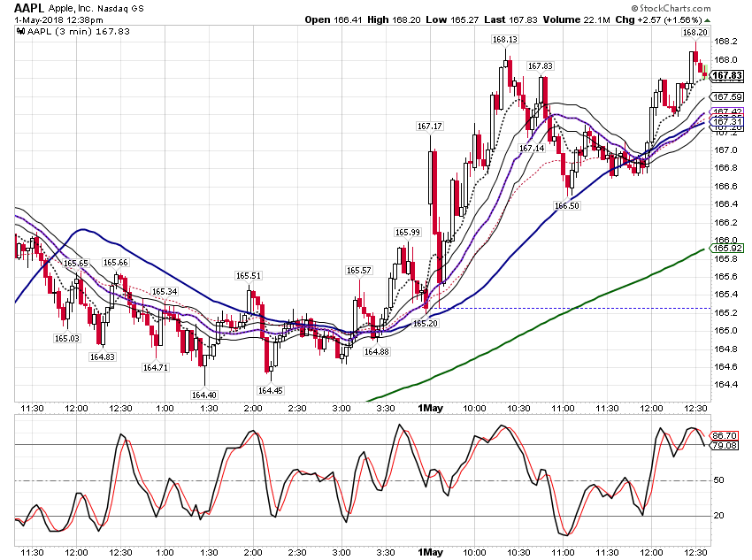Click the 50 level label on oscillator axis
The image size is (752, 560).
[x=718, y=479]
